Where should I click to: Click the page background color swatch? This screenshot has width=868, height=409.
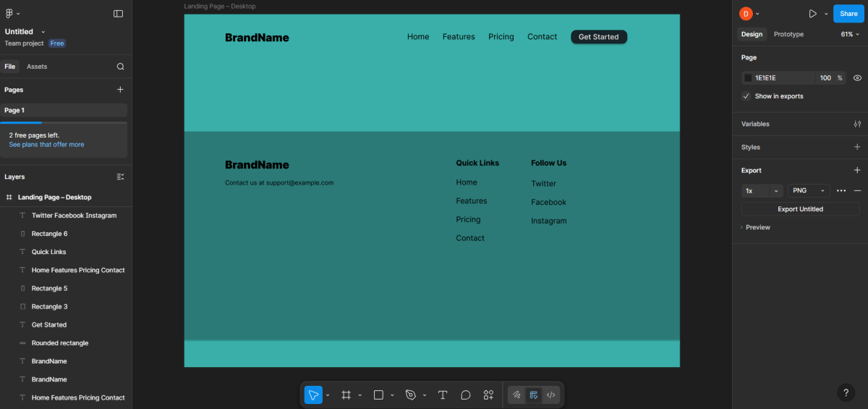click(x=748, y=77)
